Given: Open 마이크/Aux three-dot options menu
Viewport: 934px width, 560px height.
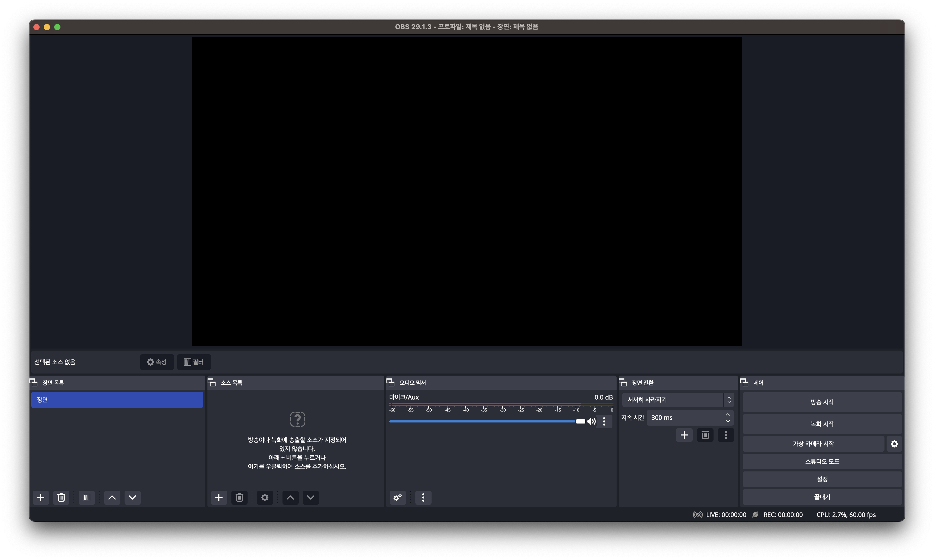Looking at the screenshot, I should tap(604, 421).
